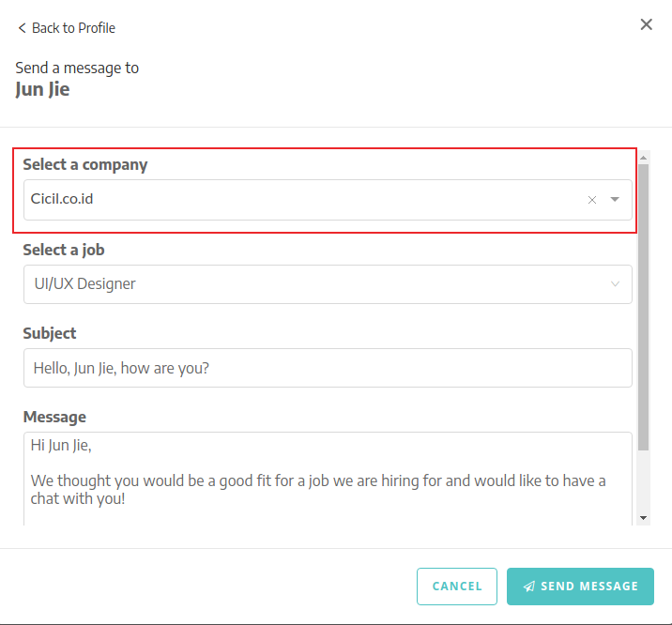The height and width of the screenshot is (625, 672).
Task: Click the "Select a job" label
Action: 64,250
